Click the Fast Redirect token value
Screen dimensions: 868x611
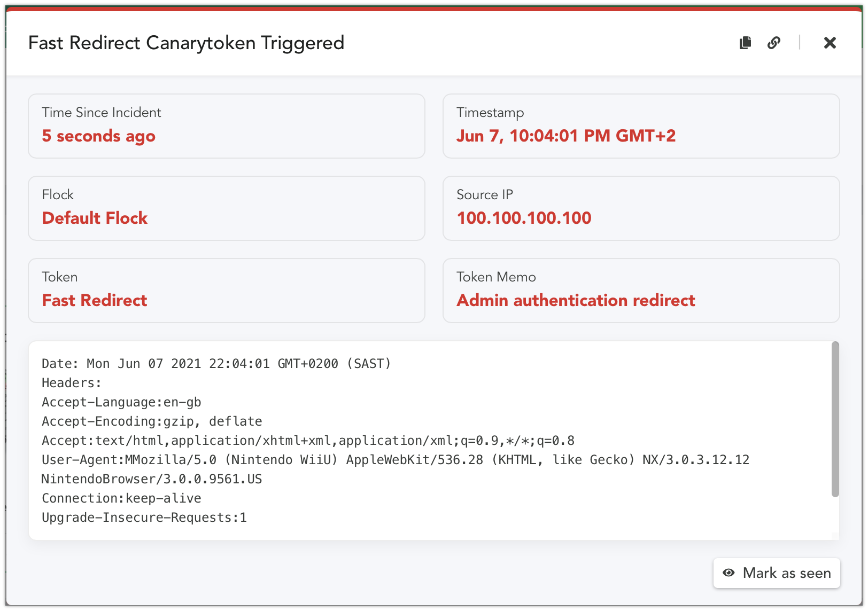[95, 300]
